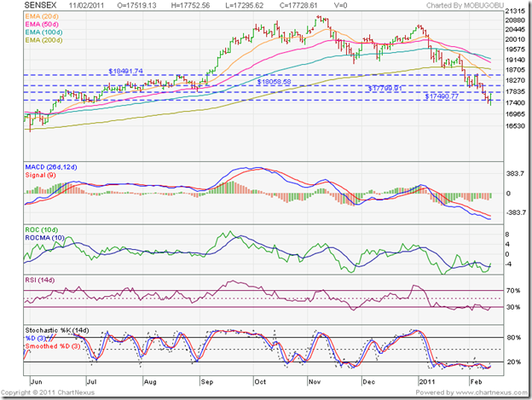Click the MACD axis value -383.7
Screen dimensions: 532x400
coord(516,212)
